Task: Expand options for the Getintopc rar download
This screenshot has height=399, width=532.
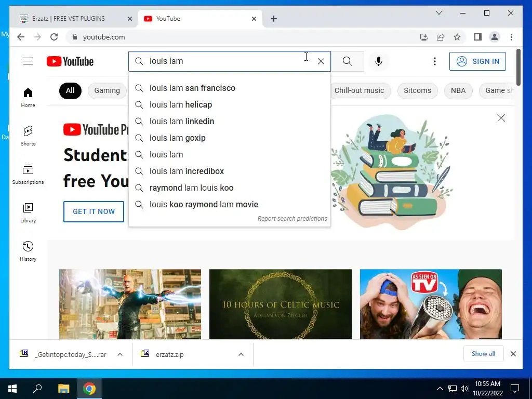Action: point(120,354)
